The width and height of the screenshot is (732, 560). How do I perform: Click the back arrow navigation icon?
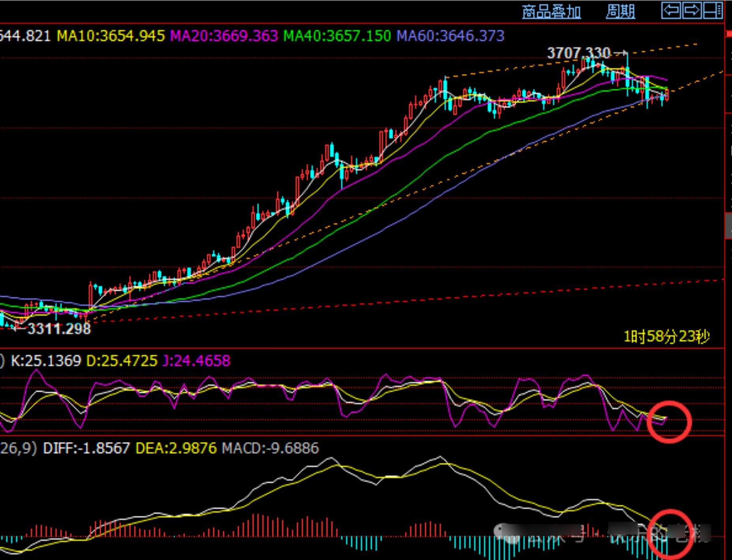pos(671,10)
